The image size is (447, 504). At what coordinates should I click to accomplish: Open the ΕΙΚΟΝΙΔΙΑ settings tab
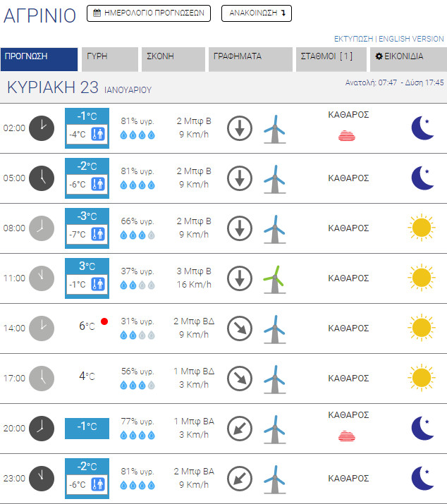408,60
